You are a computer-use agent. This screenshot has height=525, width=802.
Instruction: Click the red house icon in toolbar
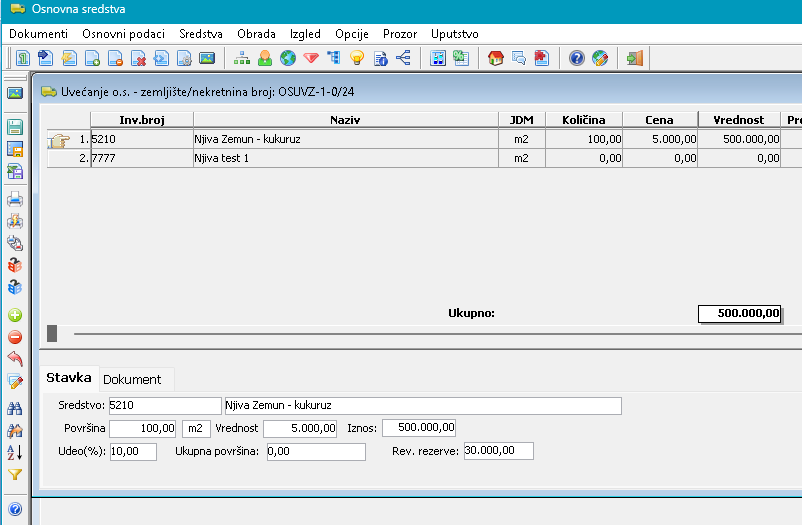(495, 58)
